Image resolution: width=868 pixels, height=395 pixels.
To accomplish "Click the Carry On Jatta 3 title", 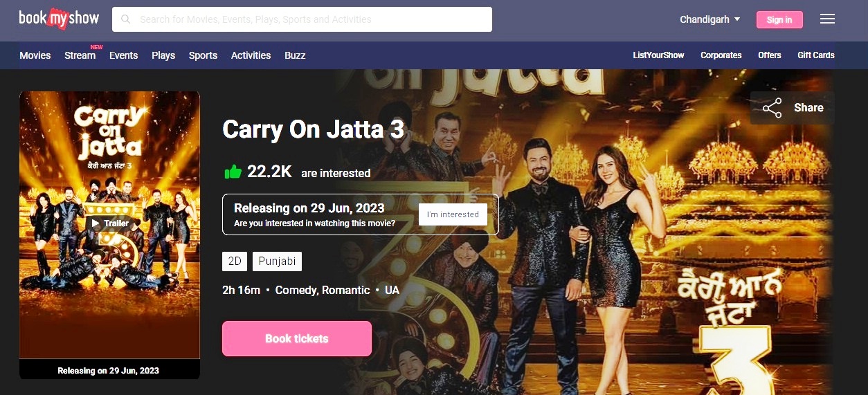I will pos(313,129).
